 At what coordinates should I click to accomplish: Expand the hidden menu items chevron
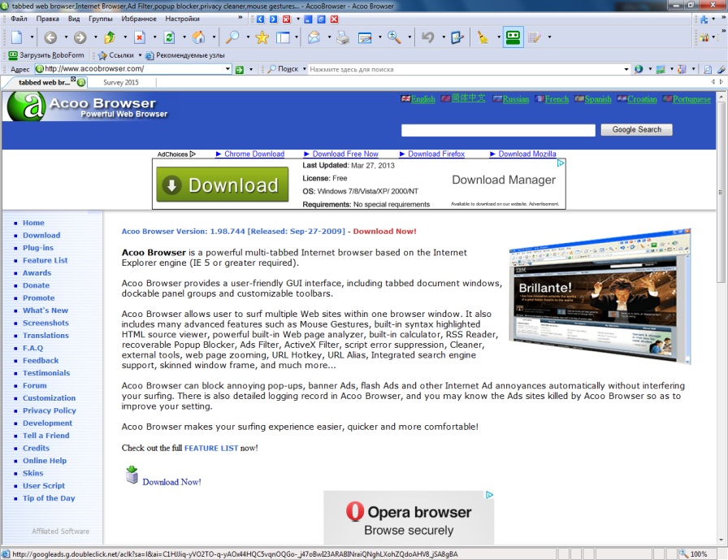[240, 18]
